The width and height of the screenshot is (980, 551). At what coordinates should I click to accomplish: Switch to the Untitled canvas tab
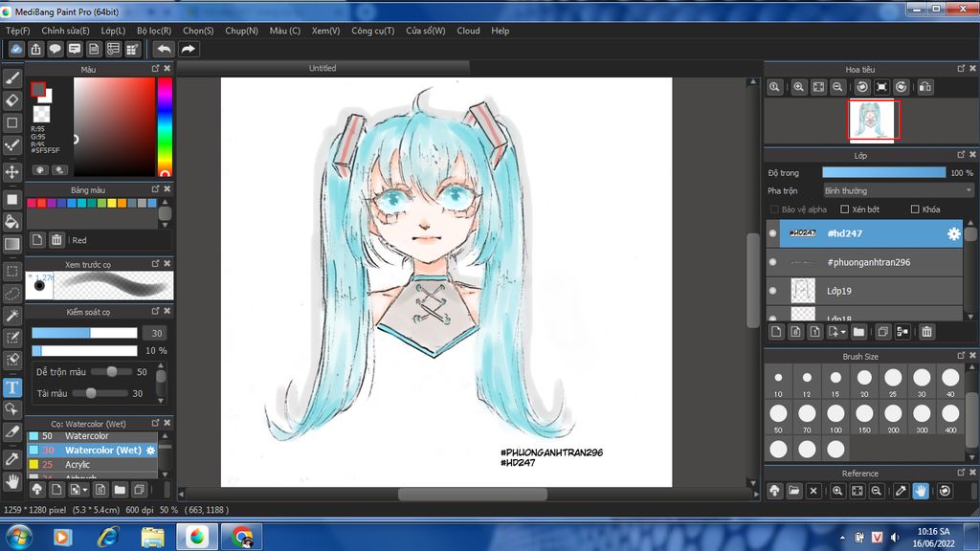(323, 68)
